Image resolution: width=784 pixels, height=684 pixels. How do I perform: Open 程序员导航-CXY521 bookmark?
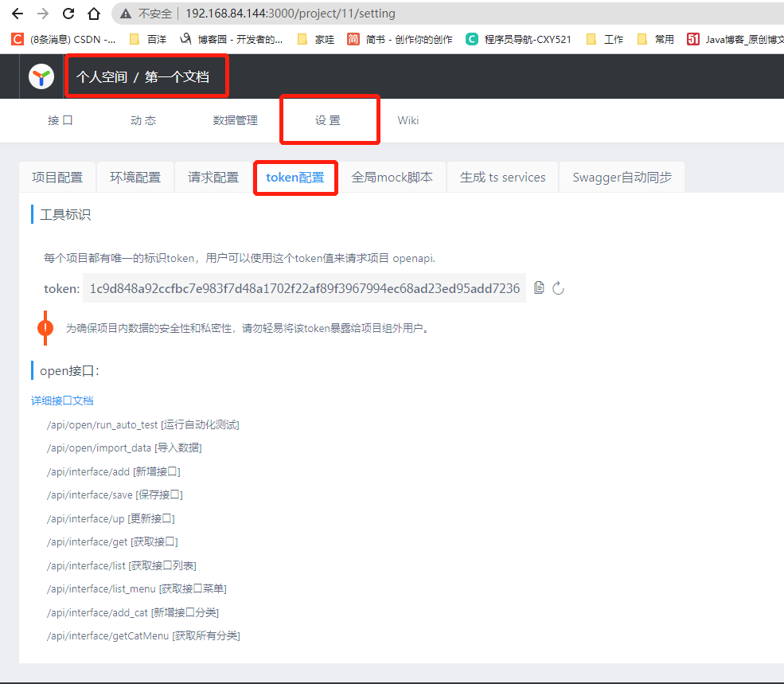[x=518, y=39]
